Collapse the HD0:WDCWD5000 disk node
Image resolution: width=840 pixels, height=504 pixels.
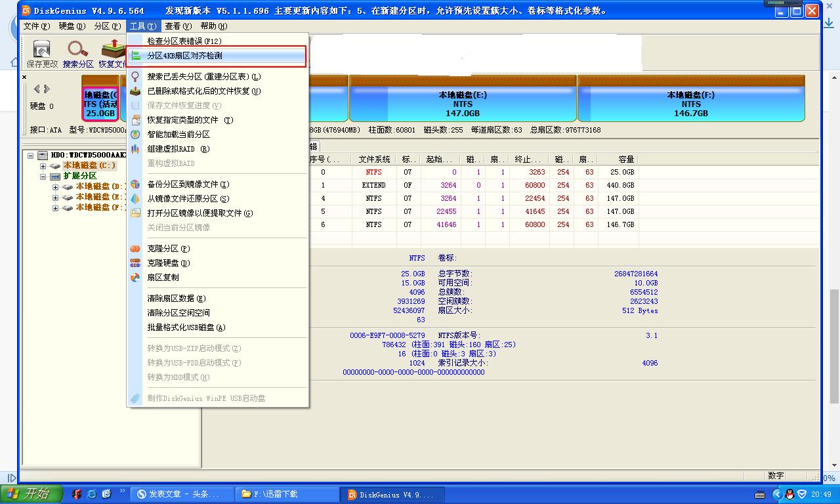click(31, 156)
